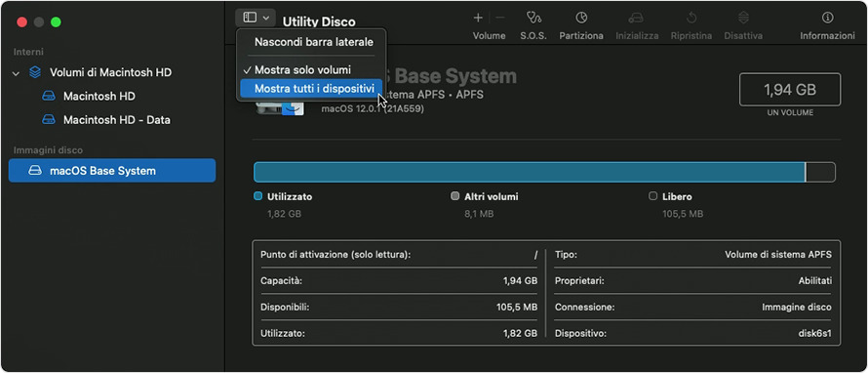Select Macintosh HD volume in sidebar

tap(99, 97)
